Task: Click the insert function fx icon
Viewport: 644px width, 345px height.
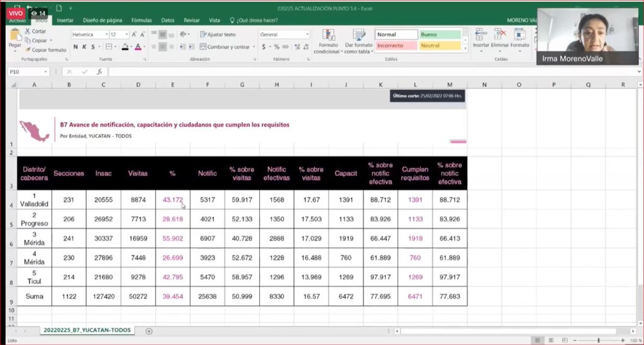Action: 99,72
